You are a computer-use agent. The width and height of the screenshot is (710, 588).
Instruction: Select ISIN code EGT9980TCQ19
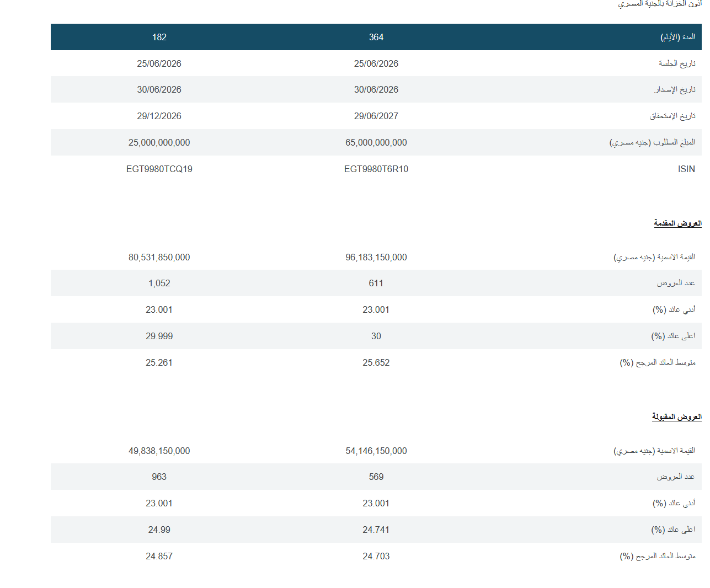click(159, 169)
